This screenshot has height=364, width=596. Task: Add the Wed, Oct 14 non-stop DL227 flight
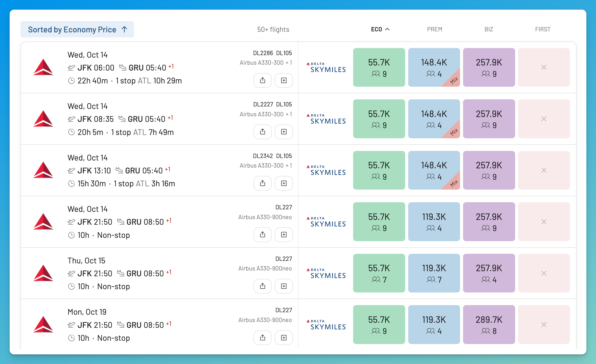point(284,235)
